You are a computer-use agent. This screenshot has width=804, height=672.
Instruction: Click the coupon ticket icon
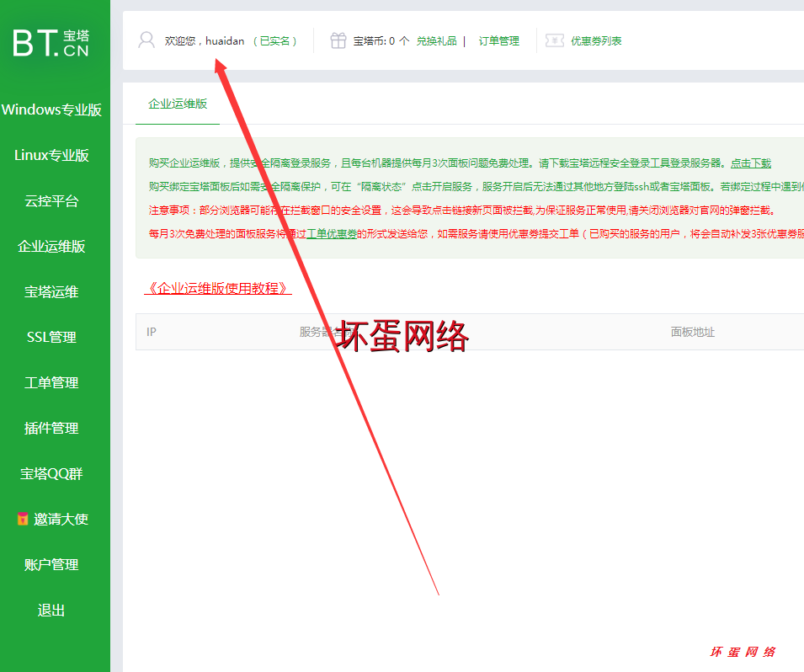click(x=555, y=40)
